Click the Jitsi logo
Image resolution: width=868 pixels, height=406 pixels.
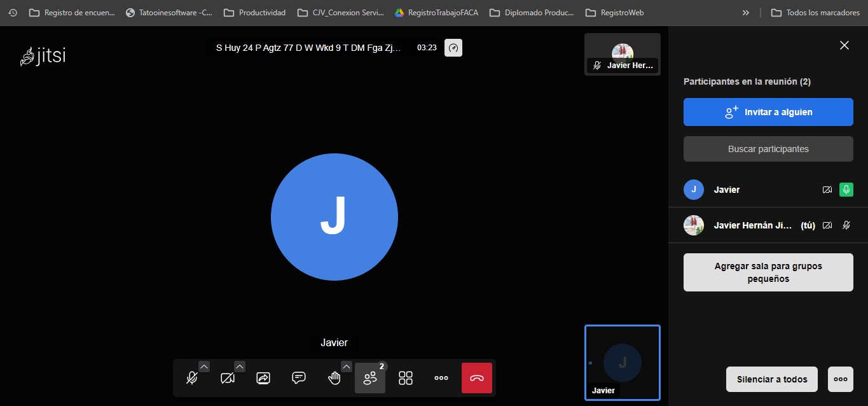[x=43, y=57]
